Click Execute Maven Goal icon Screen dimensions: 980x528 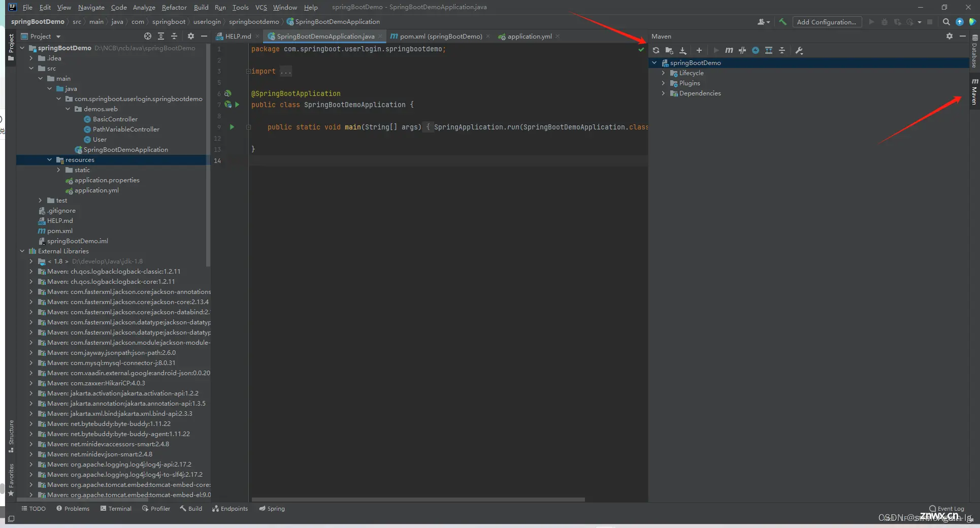(x=729, y=50)
